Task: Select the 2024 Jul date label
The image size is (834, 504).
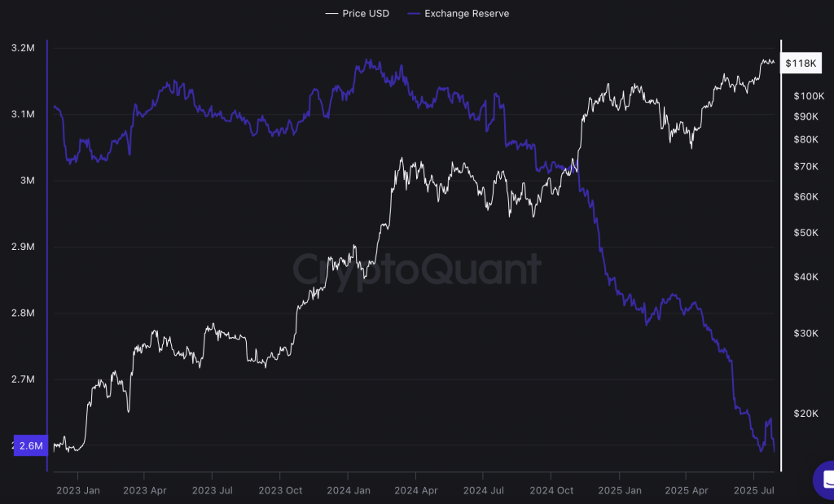Action: (483, 490)
